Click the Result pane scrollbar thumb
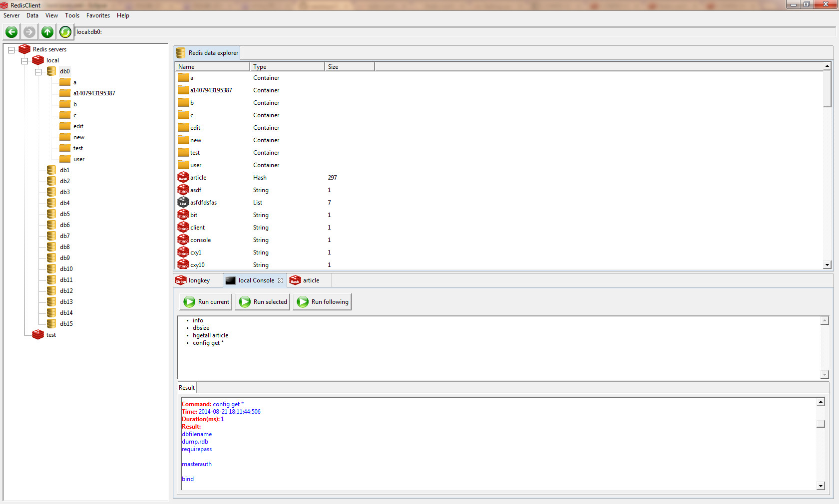The height and width of the screenshot is (504, 839). (x=821, y=424)
